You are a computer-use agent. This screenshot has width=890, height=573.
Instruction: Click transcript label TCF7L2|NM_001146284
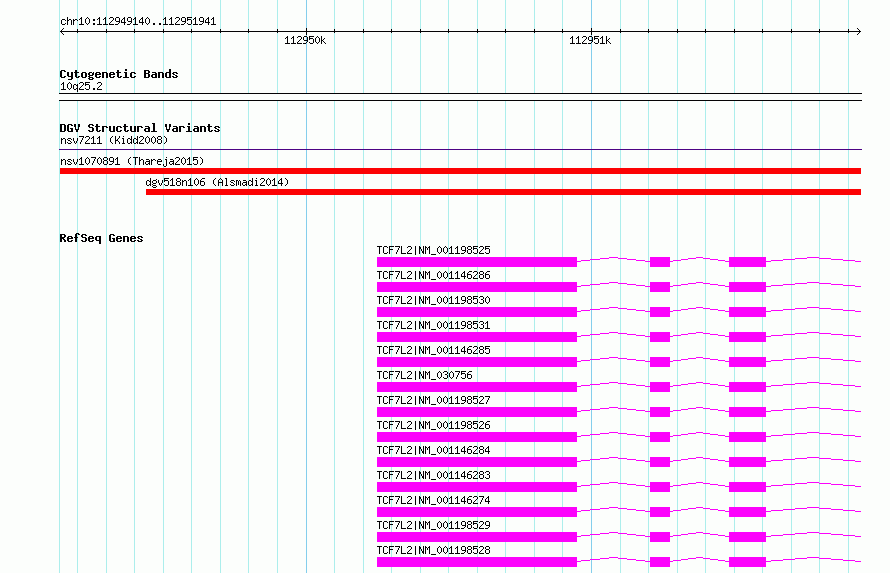(x=434, y=450)
